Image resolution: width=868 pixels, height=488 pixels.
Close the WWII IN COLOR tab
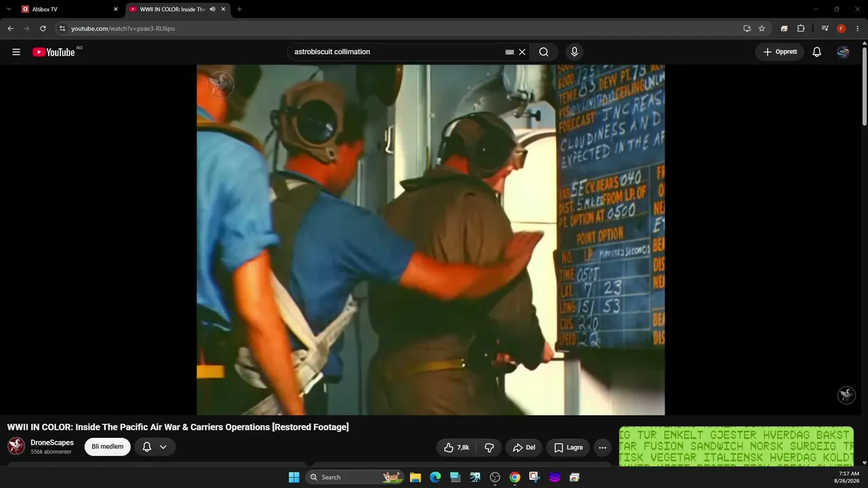pyautogui.click(x=223, y=9)
